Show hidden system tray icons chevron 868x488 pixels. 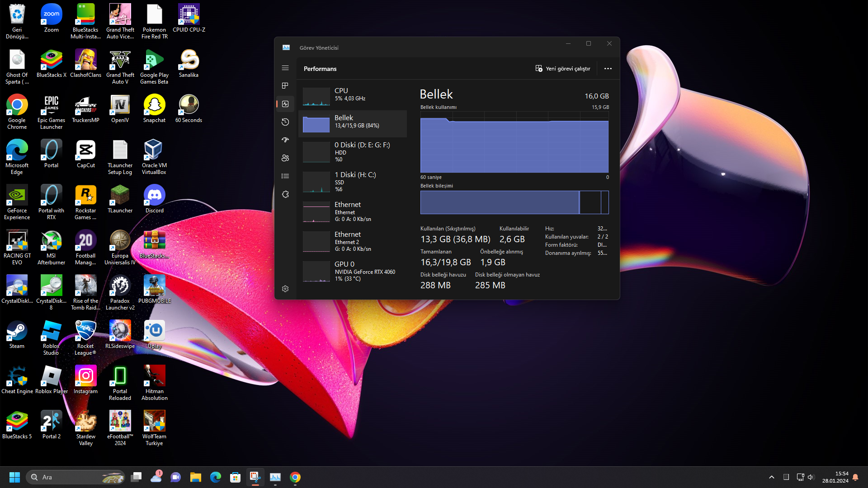point(771,477)
